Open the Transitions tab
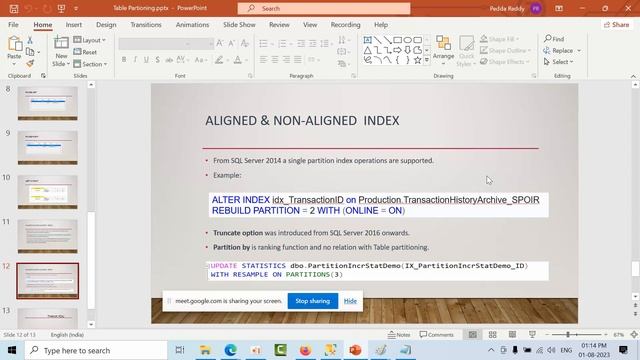This screenshot has height=360, width=640. tap(146, 24)
